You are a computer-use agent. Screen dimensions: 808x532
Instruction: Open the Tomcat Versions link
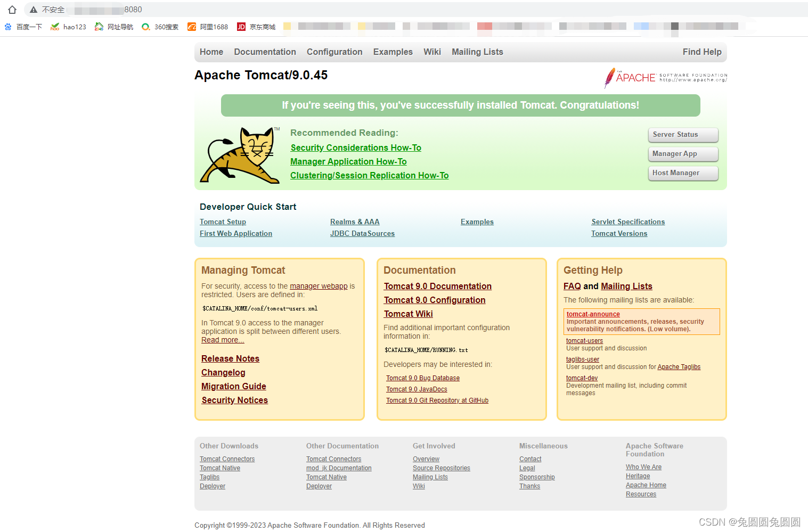[x=619, y=233]
